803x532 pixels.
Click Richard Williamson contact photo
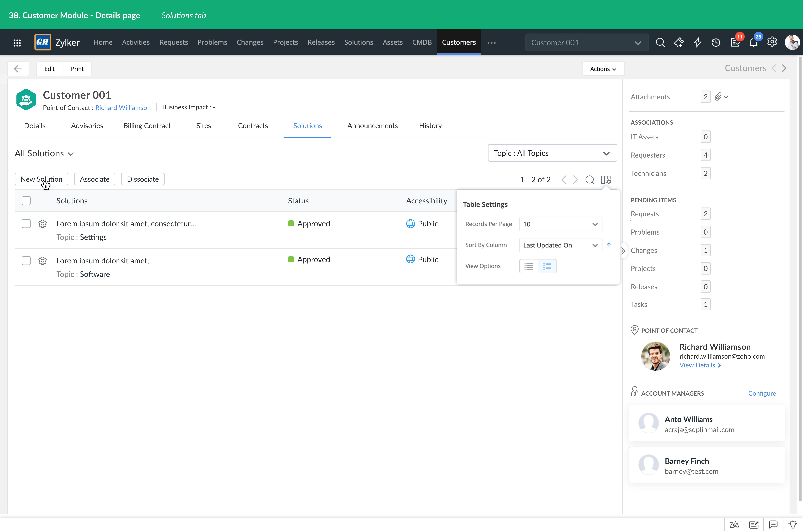(655, 356)
